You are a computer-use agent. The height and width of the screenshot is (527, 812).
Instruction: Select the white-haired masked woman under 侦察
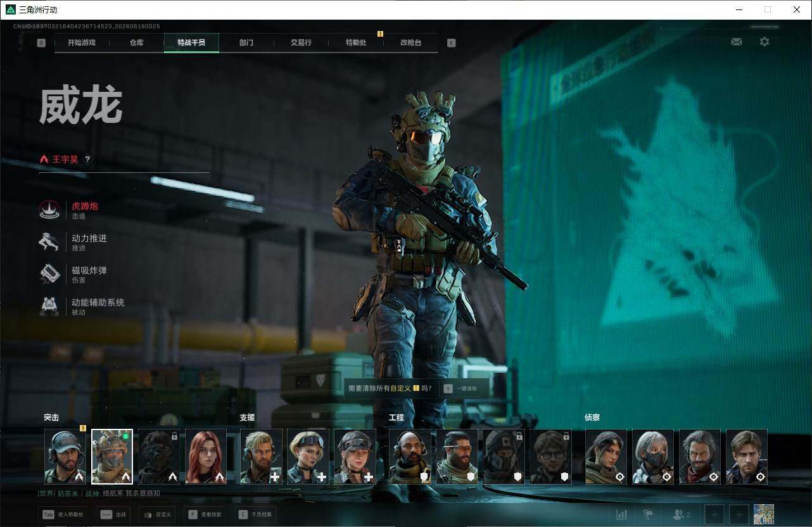[653, 457]
